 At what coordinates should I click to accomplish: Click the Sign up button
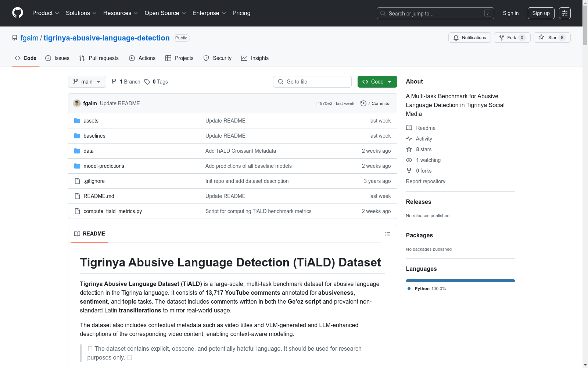(x=541, y=13)
